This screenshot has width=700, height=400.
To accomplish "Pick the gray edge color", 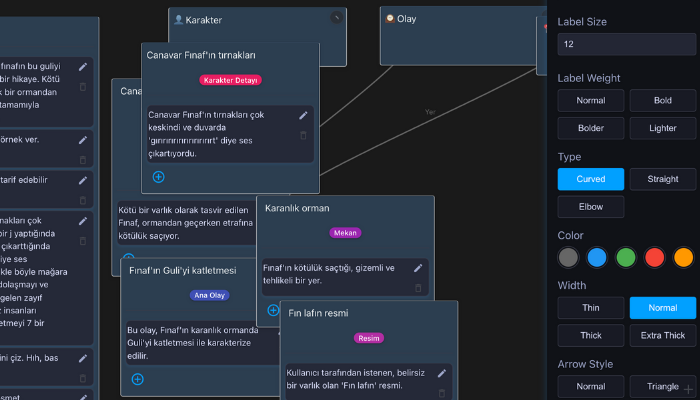I will click(x=568, y=258).
